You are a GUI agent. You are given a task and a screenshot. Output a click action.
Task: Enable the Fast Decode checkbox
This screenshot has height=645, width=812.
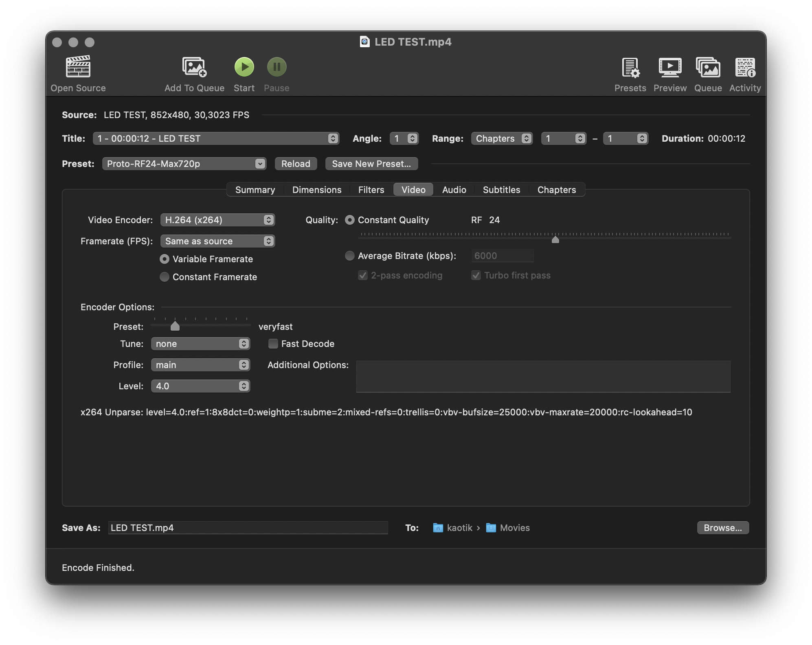273,344
